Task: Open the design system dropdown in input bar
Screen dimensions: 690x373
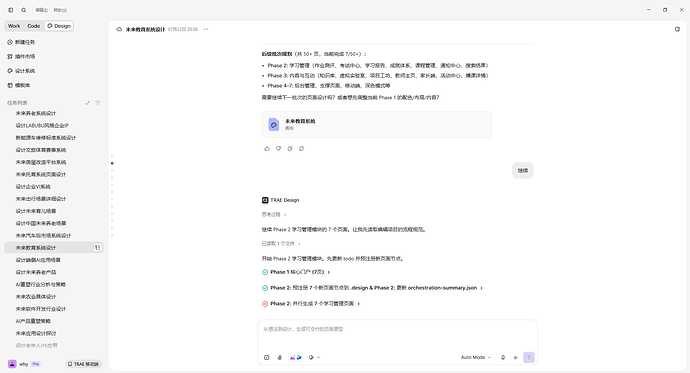Action: (x=314, y=358)
